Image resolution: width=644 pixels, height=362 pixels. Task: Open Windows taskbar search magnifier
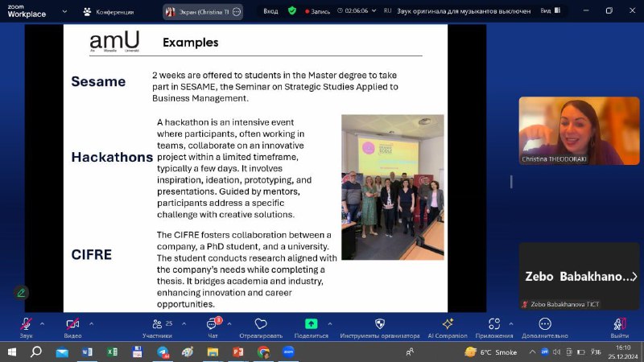point(36,352)
